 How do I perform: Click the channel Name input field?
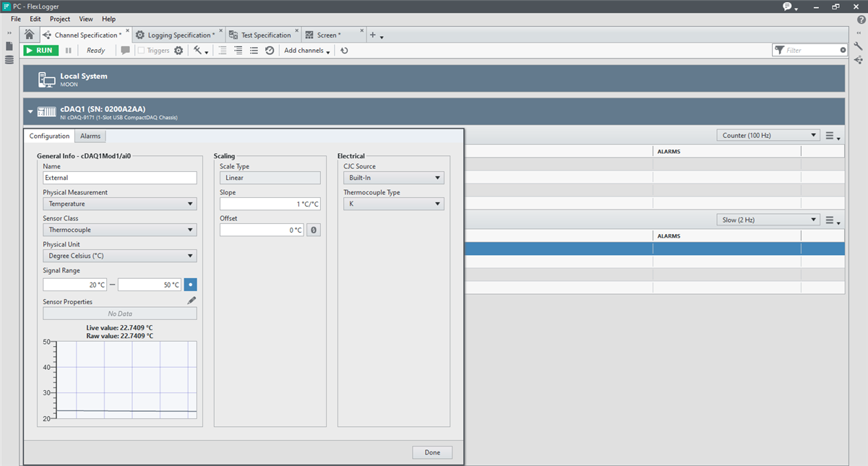(119, 178)
